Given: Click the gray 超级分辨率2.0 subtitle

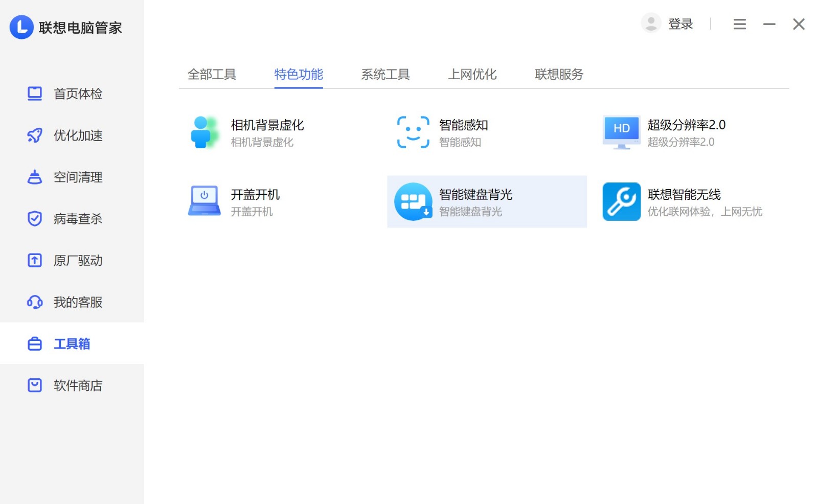Looking at the screenshot, I should tap(681, 142).
